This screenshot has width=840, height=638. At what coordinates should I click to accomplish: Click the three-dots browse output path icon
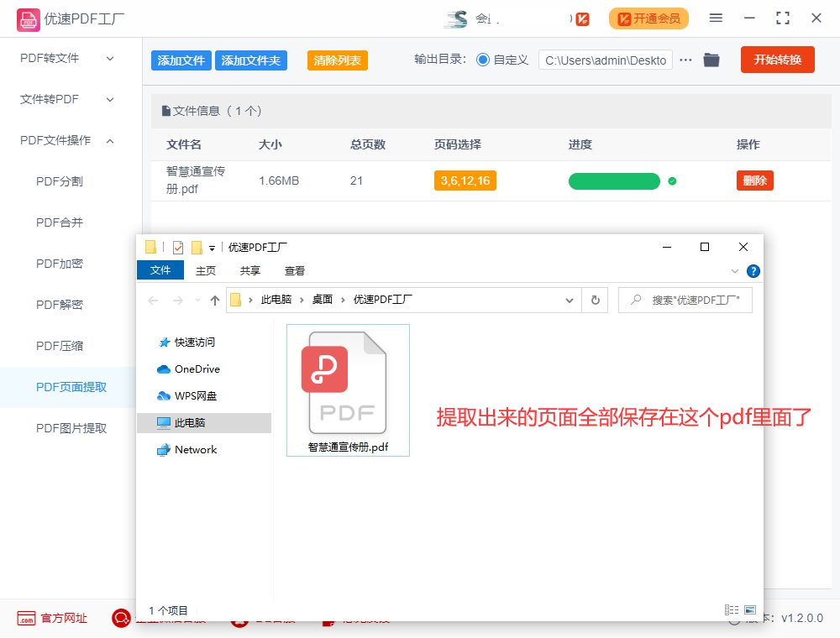tap(685, 60)
